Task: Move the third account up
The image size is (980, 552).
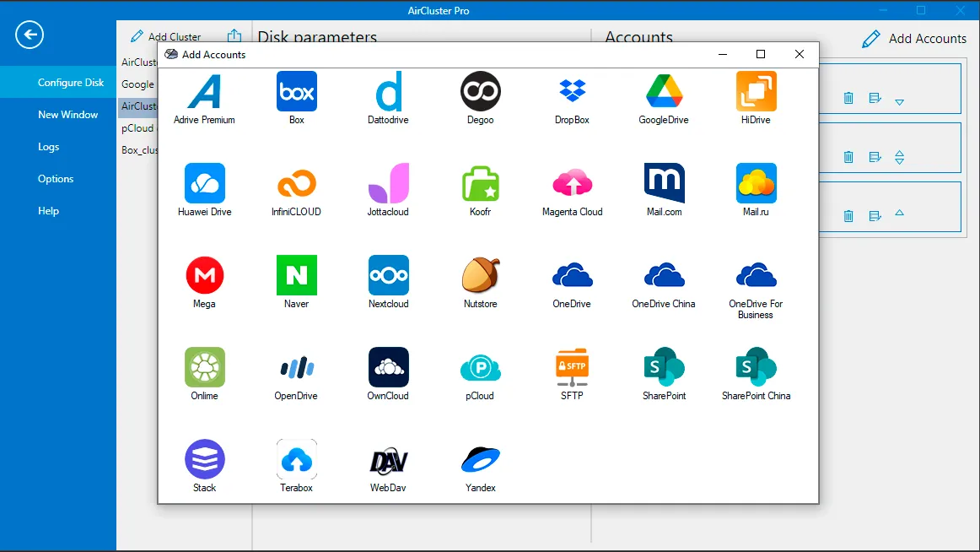Action: coord(899,213)
